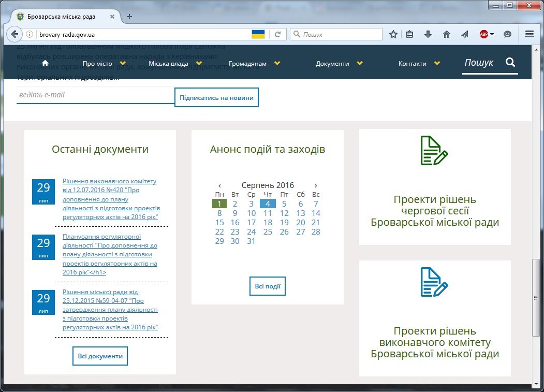The image size is (544, 392).
Task: Click the scrollbar down arrow
Action: coord(536,384)
